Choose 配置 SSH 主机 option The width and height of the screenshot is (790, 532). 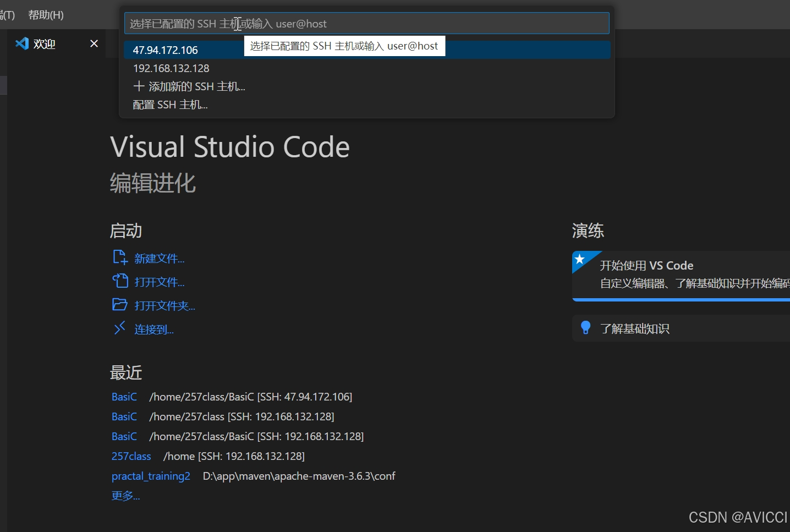point(171,105)
